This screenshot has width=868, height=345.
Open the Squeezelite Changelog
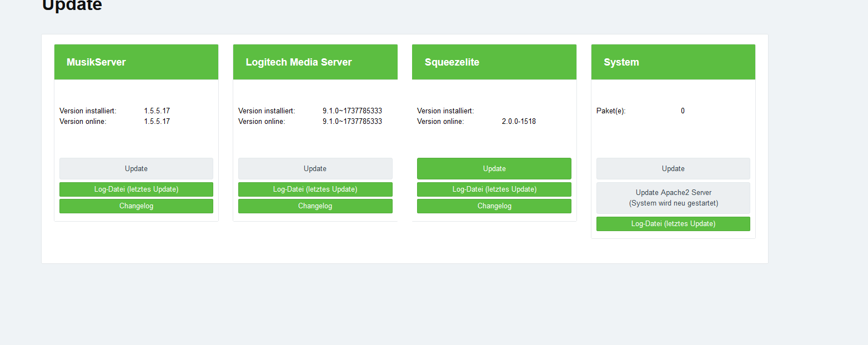pos(494,206)
